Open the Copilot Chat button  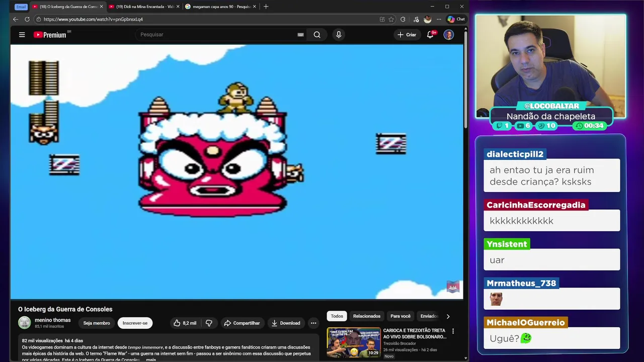(456, 19)
